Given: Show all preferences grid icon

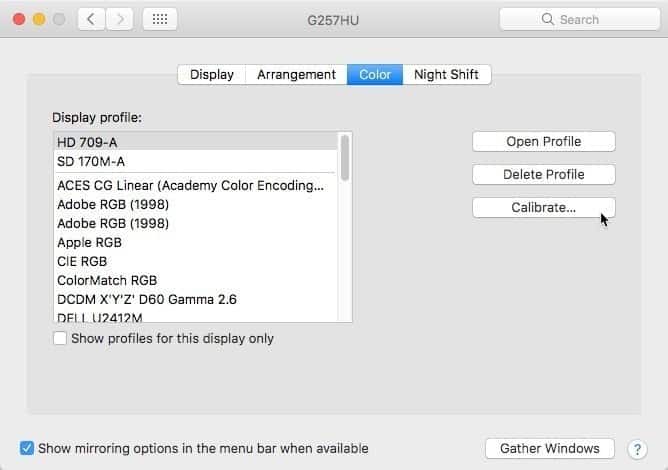Looking at the screenshot, I should (160, 19).
